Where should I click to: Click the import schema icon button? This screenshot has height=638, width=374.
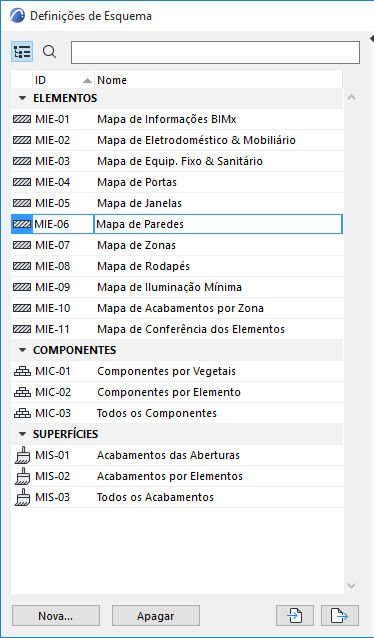click(x=295, y=616)
